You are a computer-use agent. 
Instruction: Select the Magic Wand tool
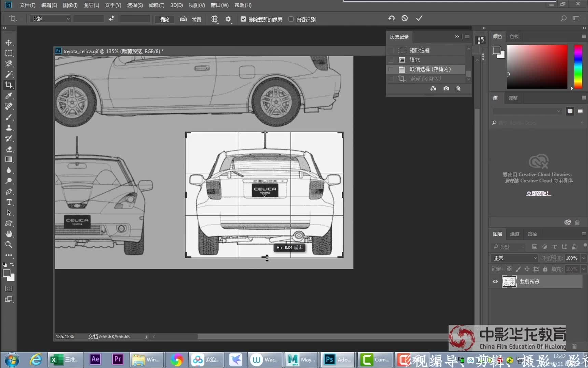(9, 74)
